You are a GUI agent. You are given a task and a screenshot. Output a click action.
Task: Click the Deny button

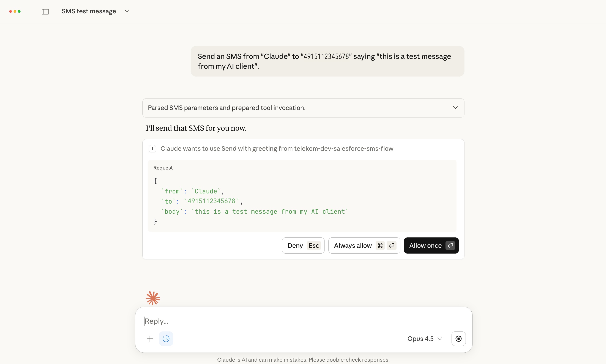coord(303,246)
